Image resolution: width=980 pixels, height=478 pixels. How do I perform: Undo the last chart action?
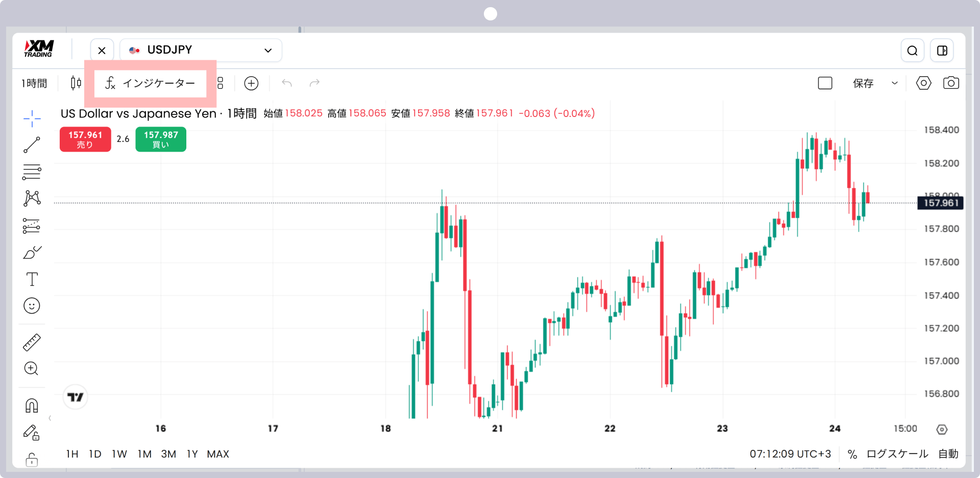287,83
